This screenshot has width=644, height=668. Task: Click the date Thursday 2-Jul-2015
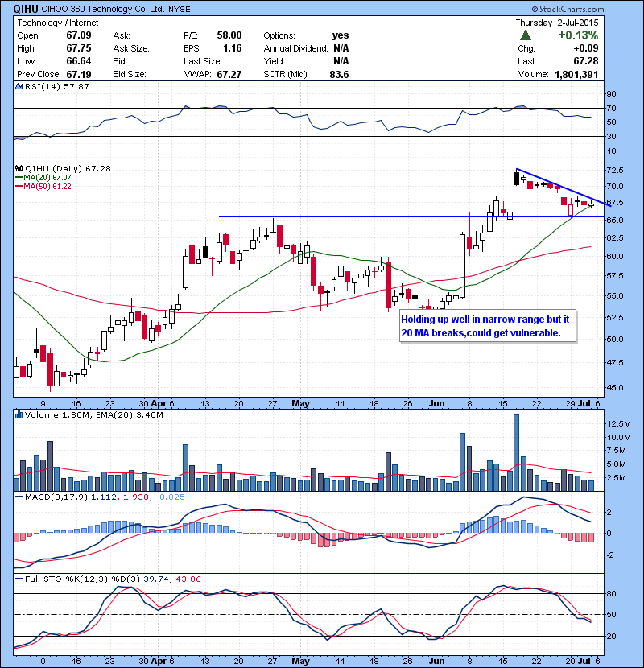coord(556,23)
